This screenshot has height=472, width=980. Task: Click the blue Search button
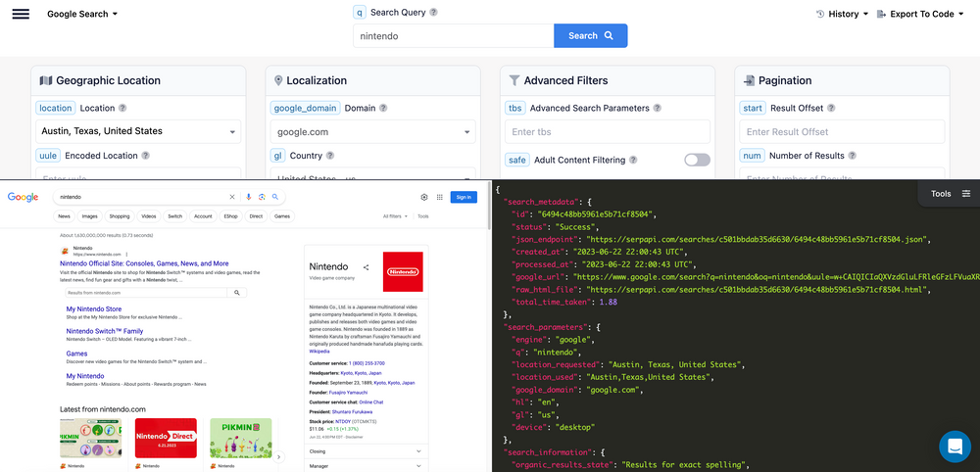pyautogui.click(x=591, y=35)
